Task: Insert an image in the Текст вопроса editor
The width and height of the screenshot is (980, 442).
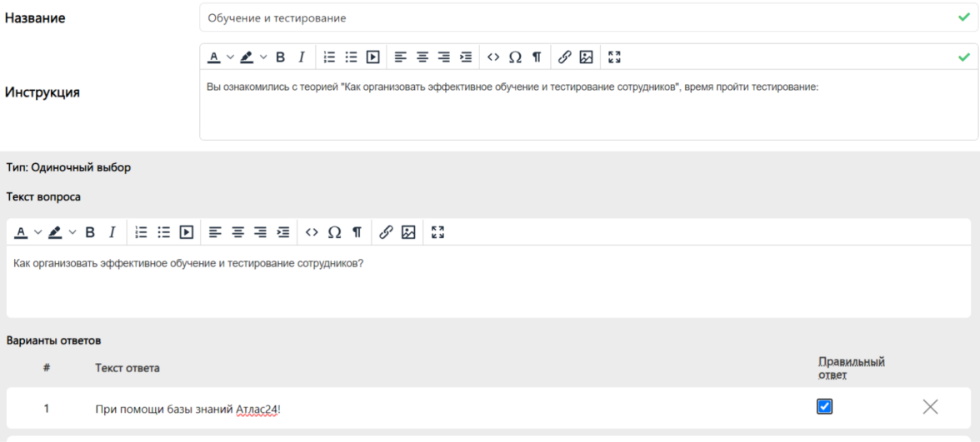Action: point(407,232)
